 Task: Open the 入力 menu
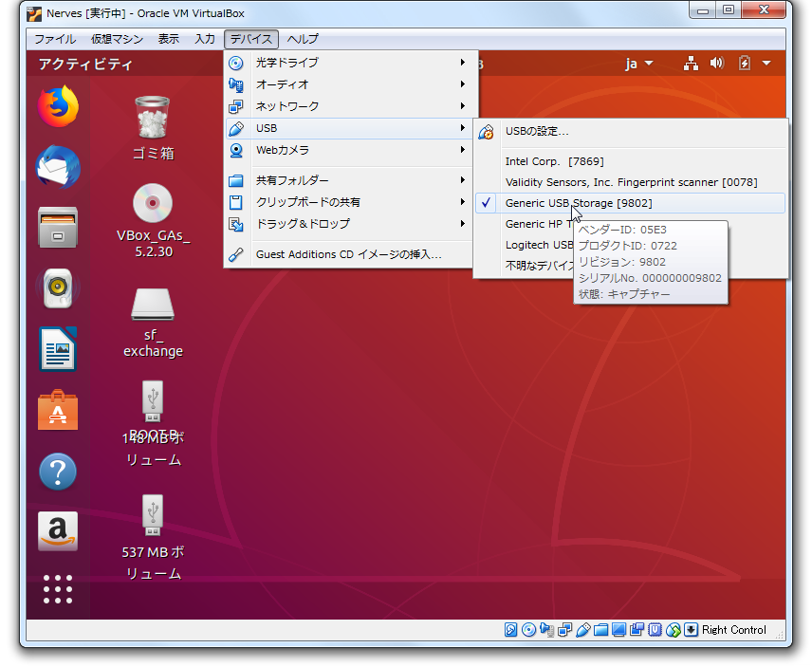pyautogui.click(x=205, y=39)
